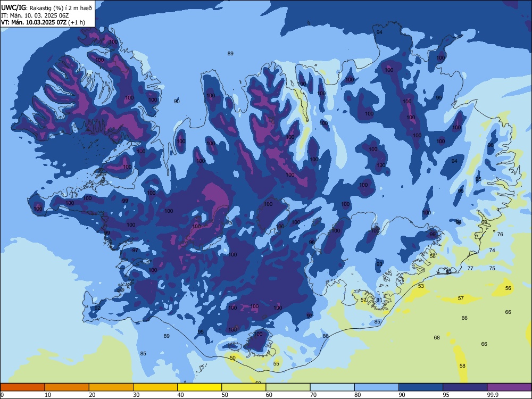Pick the bright yellow 40–50 legend swatch

tap(199, 387)
